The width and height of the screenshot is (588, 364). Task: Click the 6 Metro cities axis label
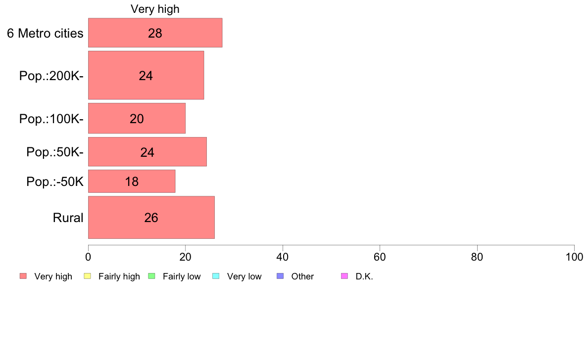(x=45, y=33)
